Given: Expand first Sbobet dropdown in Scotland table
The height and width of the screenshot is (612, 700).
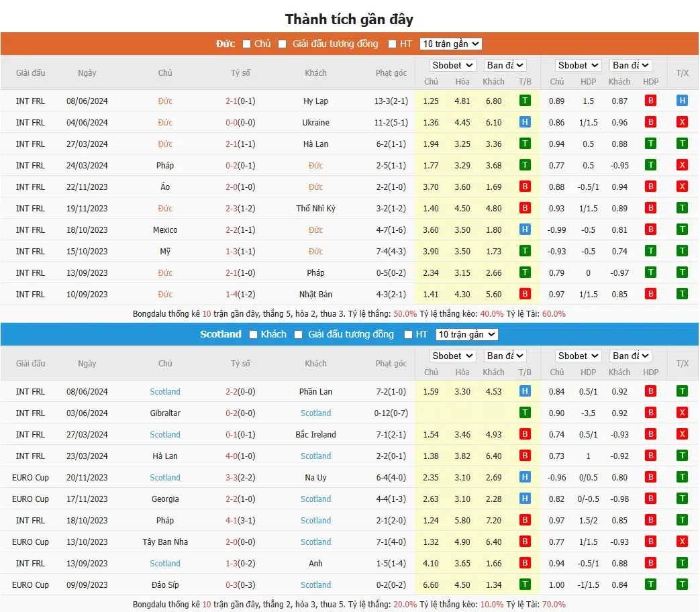Looking at the screenshot, I should tap(453, 356).
